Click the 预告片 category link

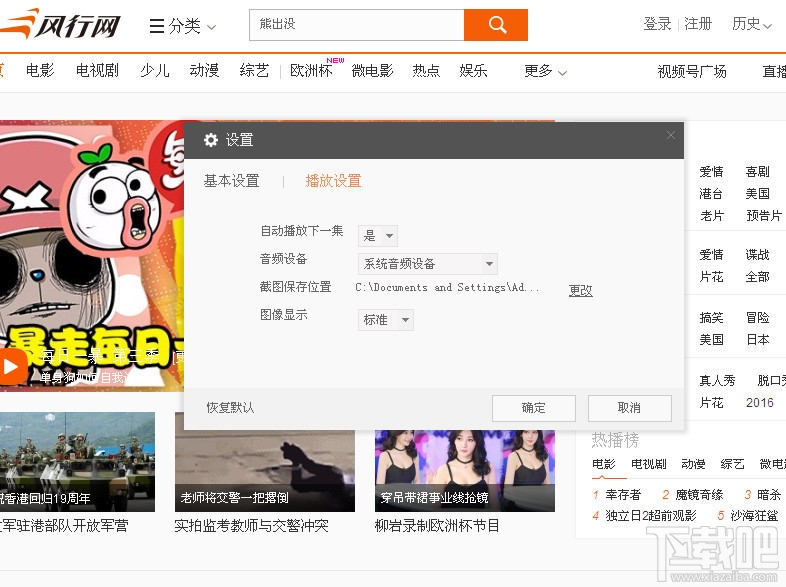(x=763, y=216)
